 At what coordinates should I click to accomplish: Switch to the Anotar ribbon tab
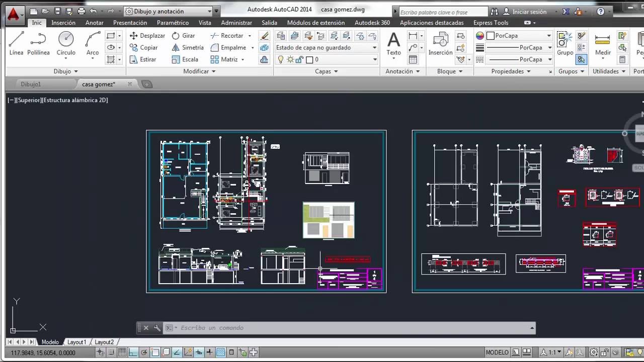(x=95, y=23)
